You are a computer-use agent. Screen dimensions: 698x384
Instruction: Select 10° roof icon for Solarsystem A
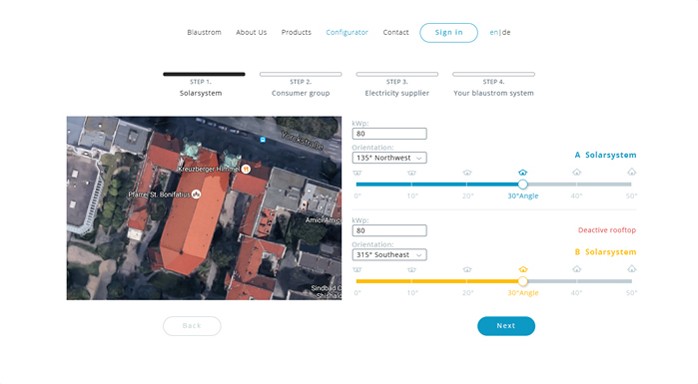pyautogui.click(x=412, y=173)
